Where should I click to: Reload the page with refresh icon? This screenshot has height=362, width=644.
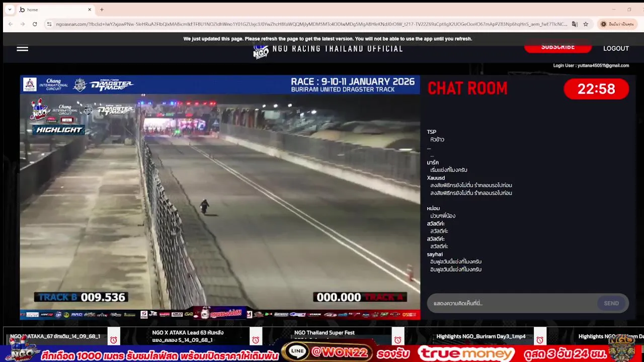tap(35, 24)
